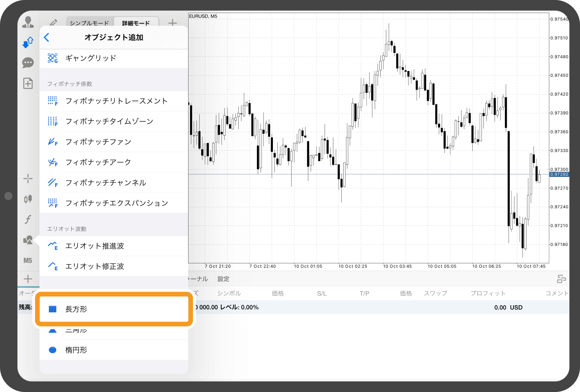Click the new order document icon

pos(28,84)
